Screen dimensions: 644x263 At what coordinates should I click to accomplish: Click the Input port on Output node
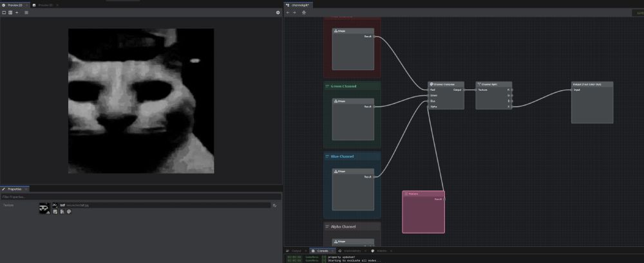tap(571, 90)
